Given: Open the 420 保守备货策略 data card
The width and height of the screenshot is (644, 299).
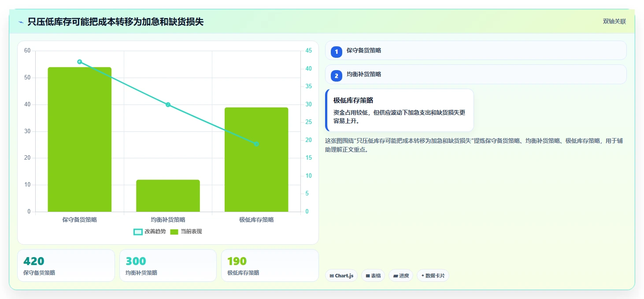Looking at the screenshot, I should pyautogui.click(x=66, y=265).
